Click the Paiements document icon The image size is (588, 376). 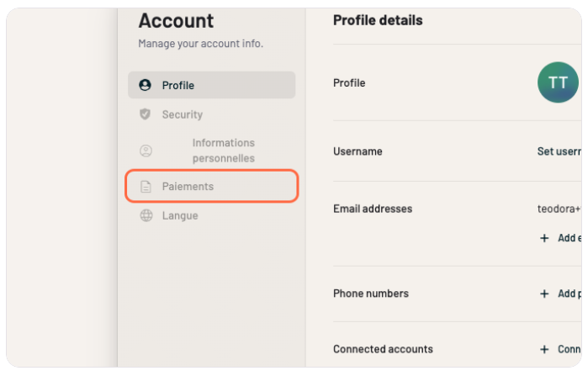tap(146, 187)
